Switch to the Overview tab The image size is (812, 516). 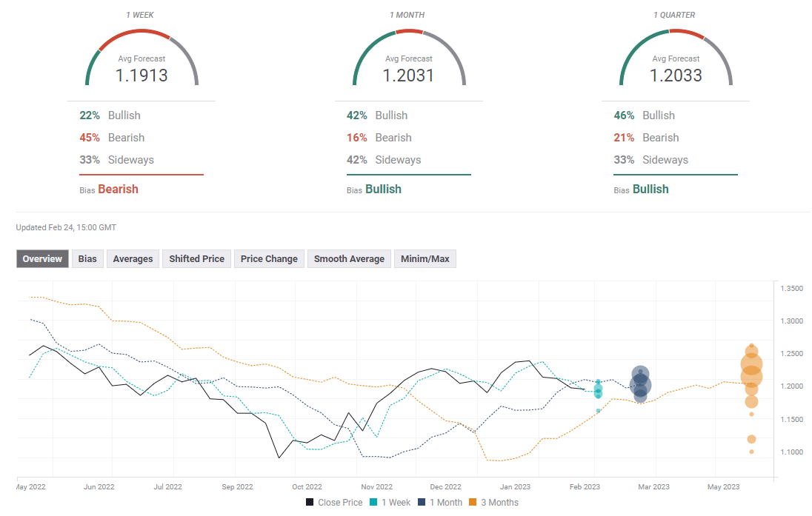click(42, 258)
